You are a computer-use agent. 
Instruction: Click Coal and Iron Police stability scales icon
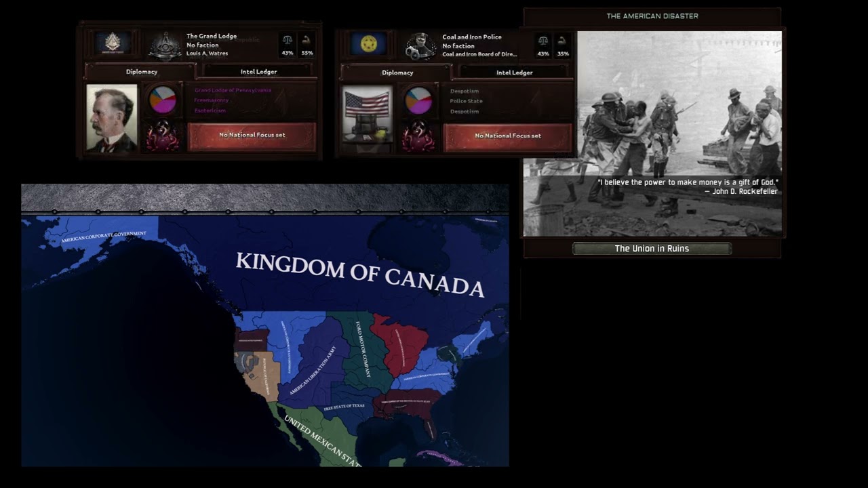pyautogui.click(x=543, y=41)
